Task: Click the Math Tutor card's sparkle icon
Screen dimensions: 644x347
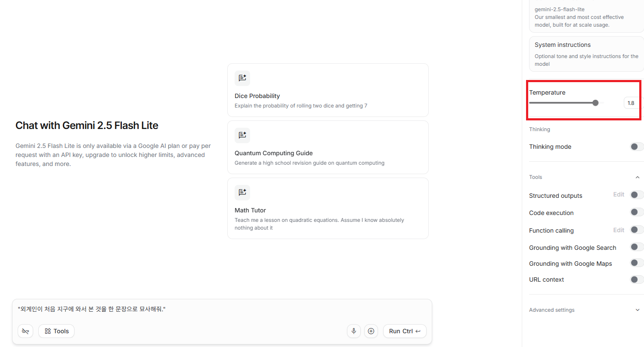Action: pos(242,193)
